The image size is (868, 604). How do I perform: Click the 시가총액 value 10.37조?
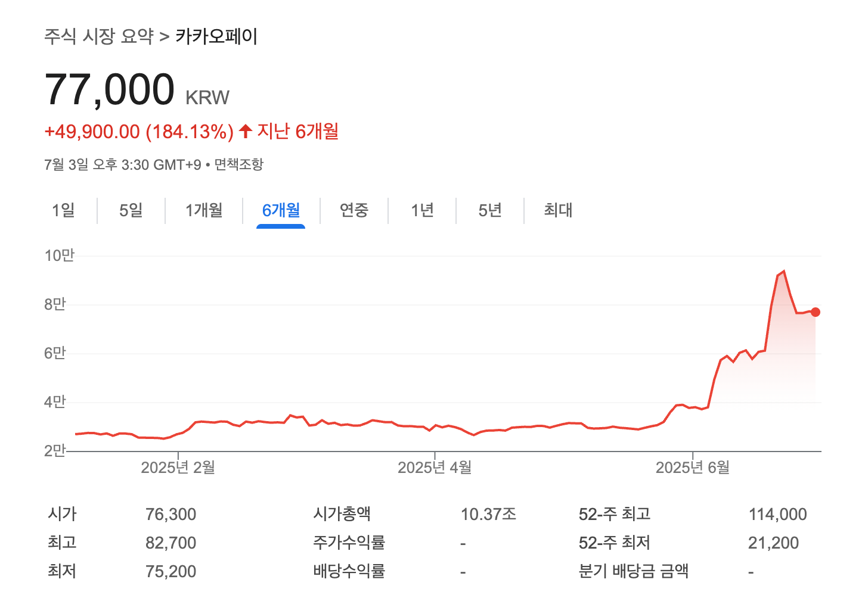tap(488, 514)
